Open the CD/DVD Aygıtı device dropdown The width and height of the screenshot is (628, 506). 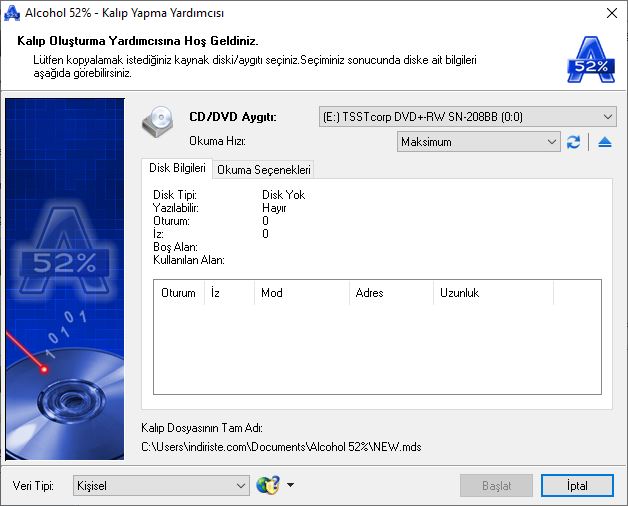[x=467, y=117]
